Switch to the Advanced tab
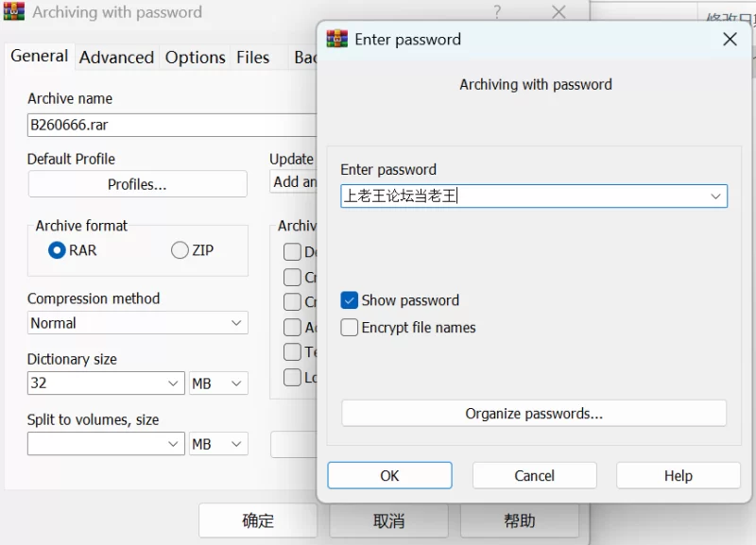Image resolution: width=756 pixels, height=545 pixels. [x=116, y=58]
